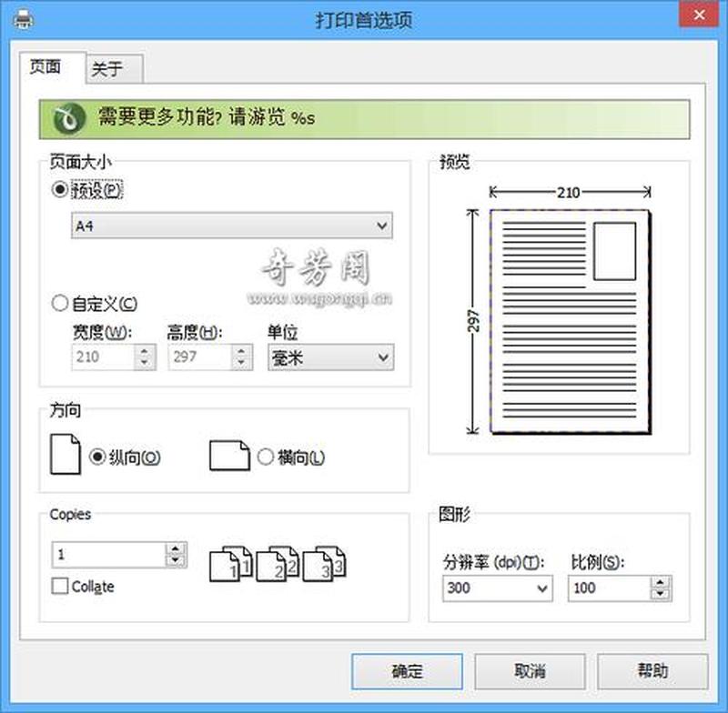Switch to the 关于 tab
This screenshot has height=713, width=728.
pyautogui.click(x=115, y=70)
